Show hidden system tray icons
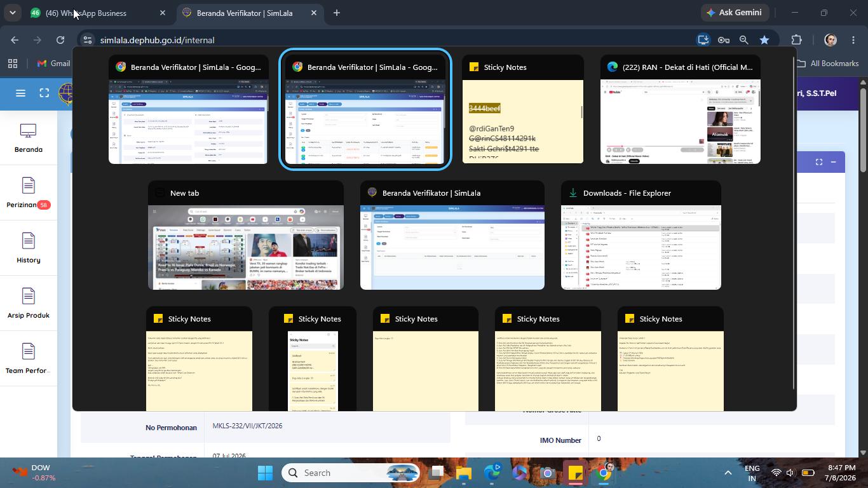Image resolution: width=868 pixels, height=488 pixels. coord(728,473)
